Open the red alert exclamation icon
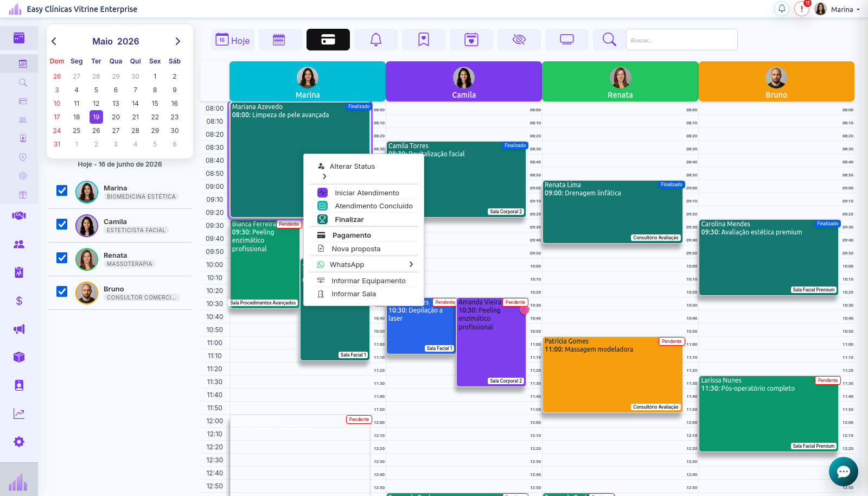This screenshot has height=496, width=868. [802, 9]
